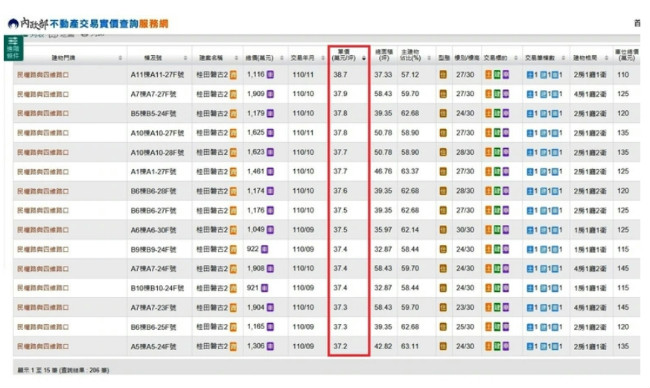Image resolution: width=650 pixels, height=388 pixels.
Task: Select the results count text at the table footer
Action: click(63, 370)
